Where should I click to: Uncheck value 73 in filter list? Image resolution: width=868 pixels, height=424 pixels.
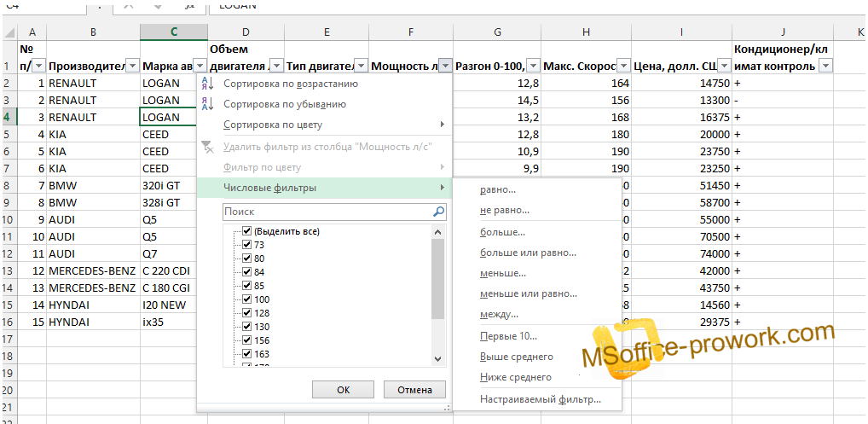[247, 245]
